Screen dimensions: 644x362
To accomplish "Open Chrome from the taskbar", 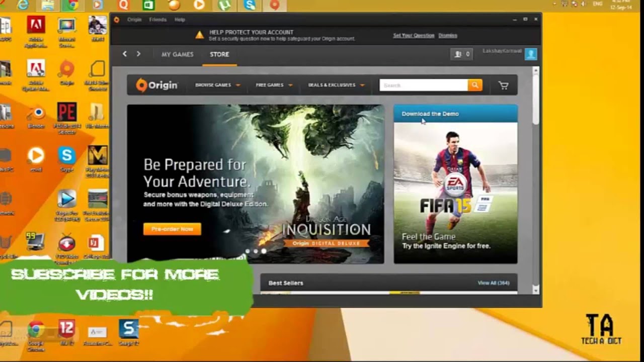I will pyautogui.click(x=73, y=5).
